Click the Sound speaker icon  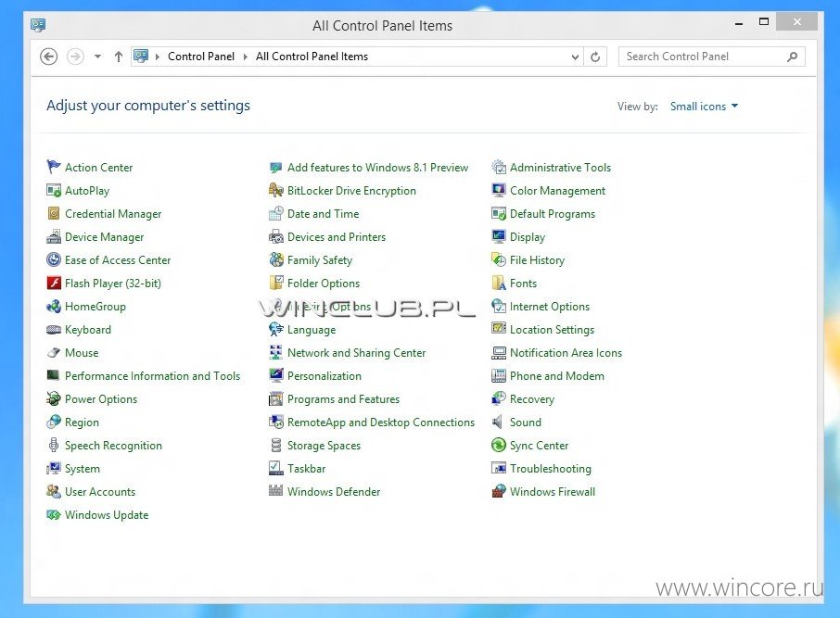click(498, 422)
